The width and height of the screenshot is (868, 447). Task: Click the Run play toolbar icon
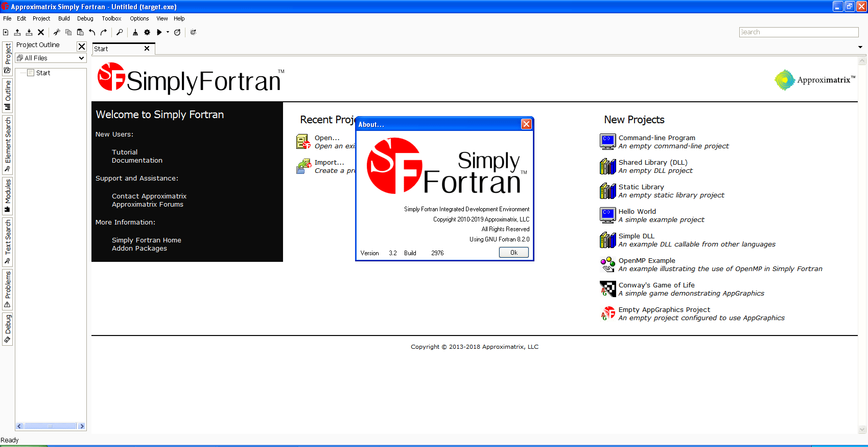coord(159,32)
